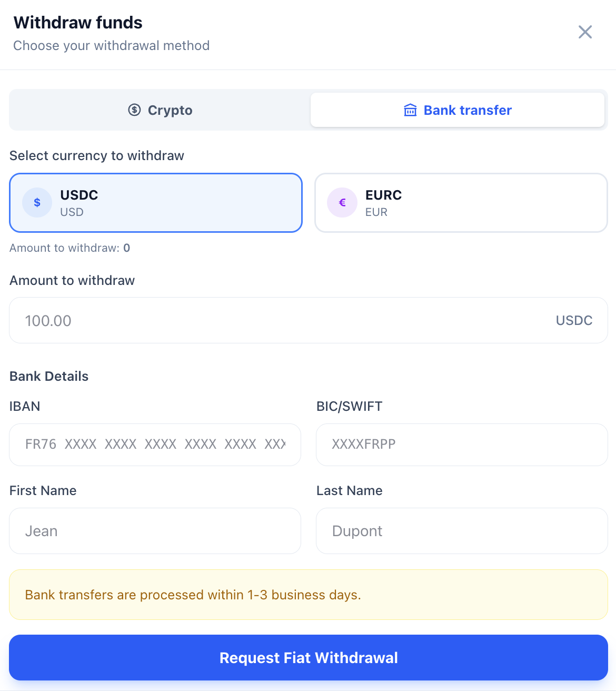Select the Bank transfer tab
Viewport: 616px width, 691px height.
457,110
